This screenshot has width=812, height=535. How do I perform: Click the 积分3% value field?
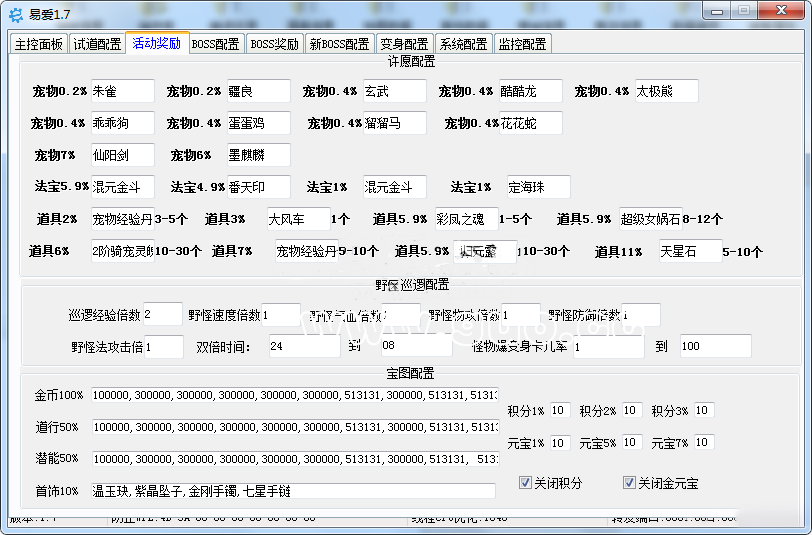point(704,410)
